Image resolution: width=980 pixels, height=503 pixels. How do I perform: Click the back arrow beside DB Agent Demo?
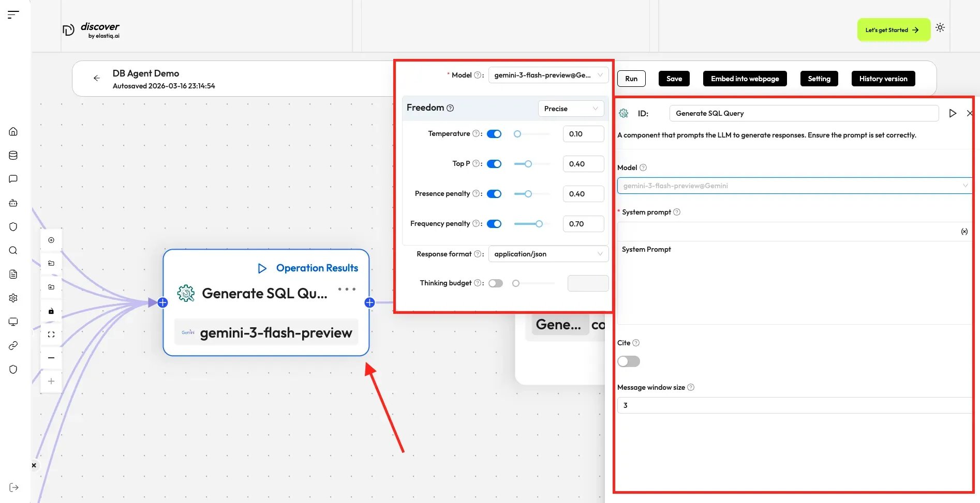tap(97, 78)
